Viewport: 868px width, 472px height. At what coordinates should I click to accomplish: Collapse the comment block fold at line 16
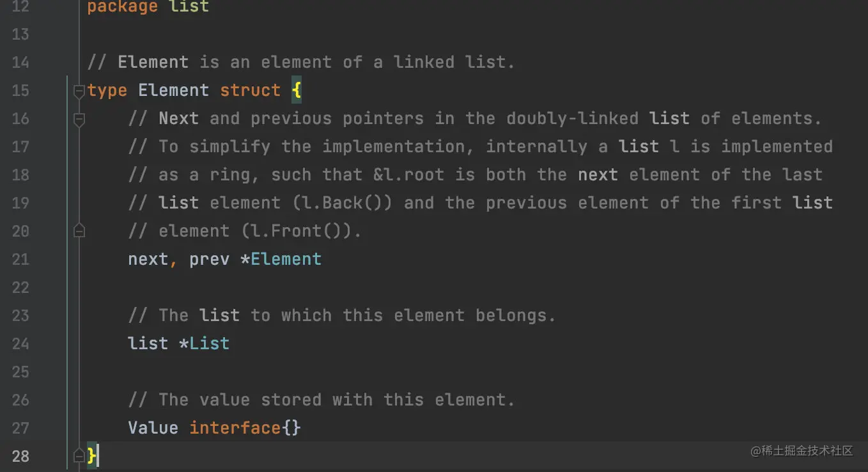[79, 119]
